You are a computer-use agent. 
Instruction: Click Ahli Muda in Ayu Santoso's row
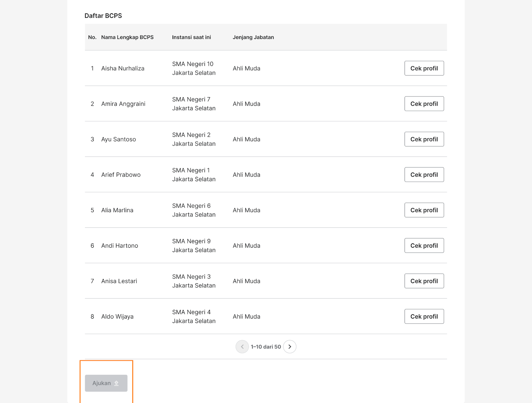(x=246, y=139)
